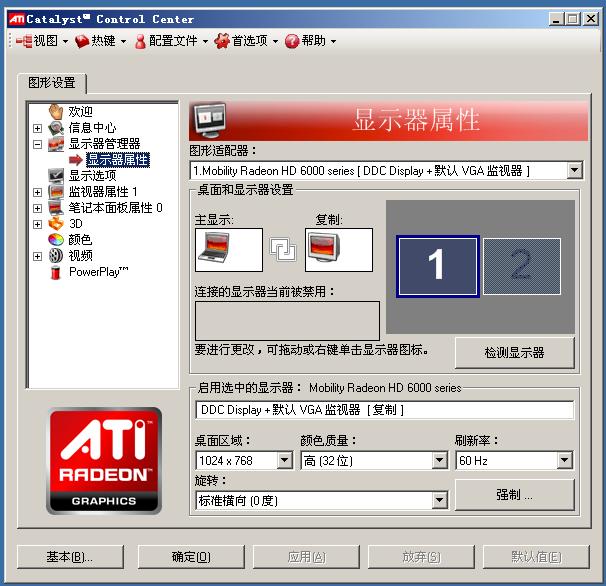Click the 基本(B)... button
606x586 pixels.
[70, 557]
